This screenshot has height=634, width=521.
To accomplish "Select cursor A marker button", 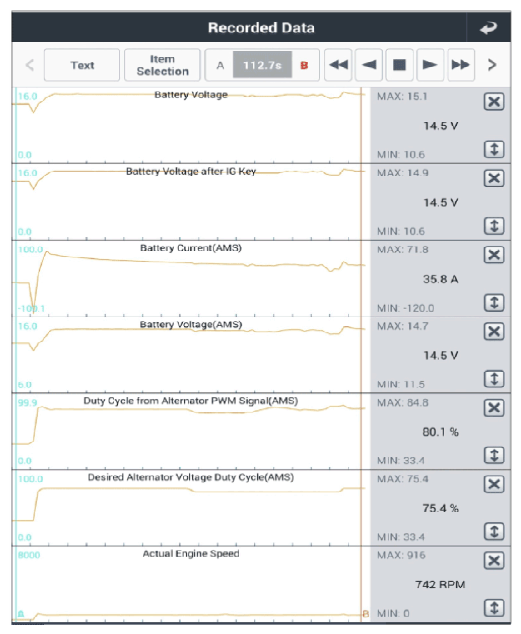I will coord(220,65).
